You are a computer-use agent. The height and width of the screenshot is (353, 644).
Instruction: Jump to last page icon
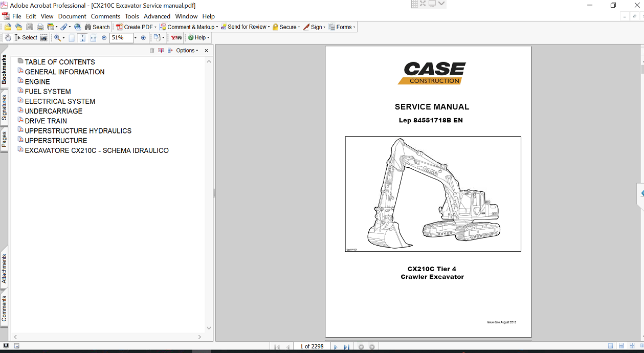tap(346, 347)
